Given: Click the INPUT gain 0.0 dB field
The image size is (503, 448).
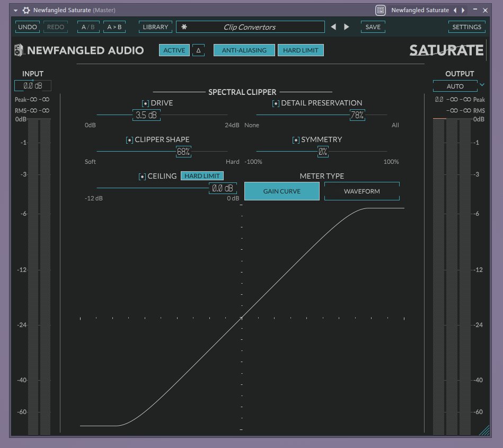Looking at the screenshot, I should pyautogui.click(x=33, y=86).
